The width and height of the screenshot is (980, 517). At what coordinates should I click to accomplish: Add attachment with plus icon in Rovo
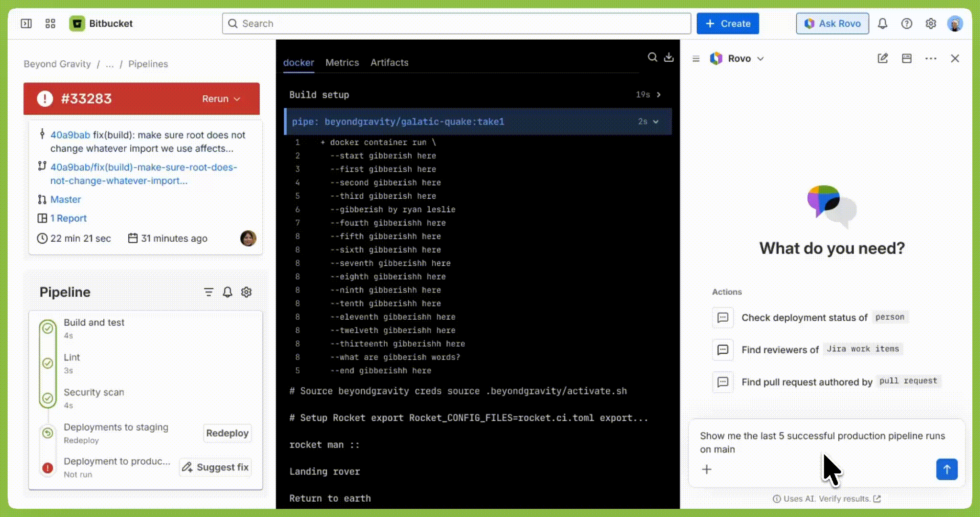click(707, 469)
